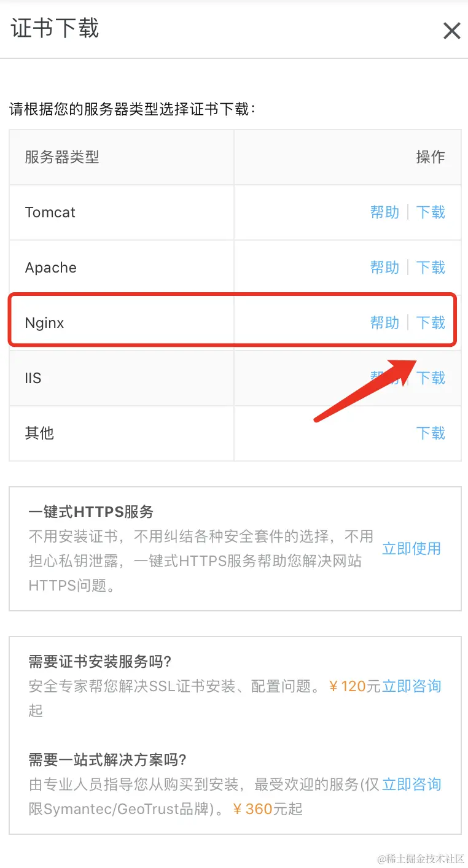Click the 服务器类型 column header
The height and width of the screenshot is (868, 468).
point(62,157)
